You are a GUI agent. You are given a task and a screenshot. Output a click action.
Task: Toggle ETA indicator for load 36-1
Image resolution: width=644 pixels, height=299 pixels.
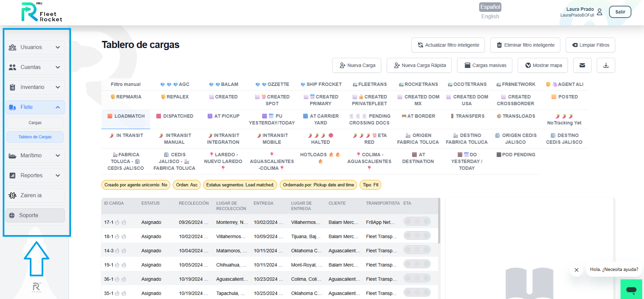(417, 278)
